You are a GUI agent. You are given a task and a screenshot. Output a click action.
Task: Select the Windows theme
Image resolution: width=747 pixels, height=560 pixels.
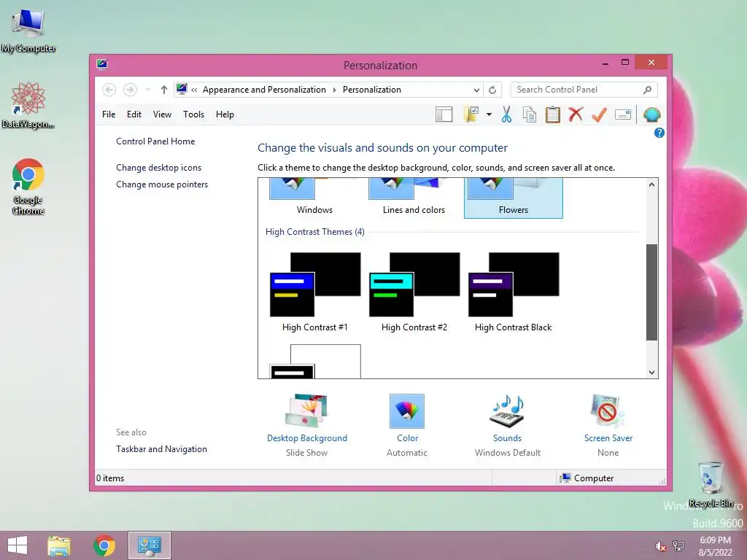[314, 198]
